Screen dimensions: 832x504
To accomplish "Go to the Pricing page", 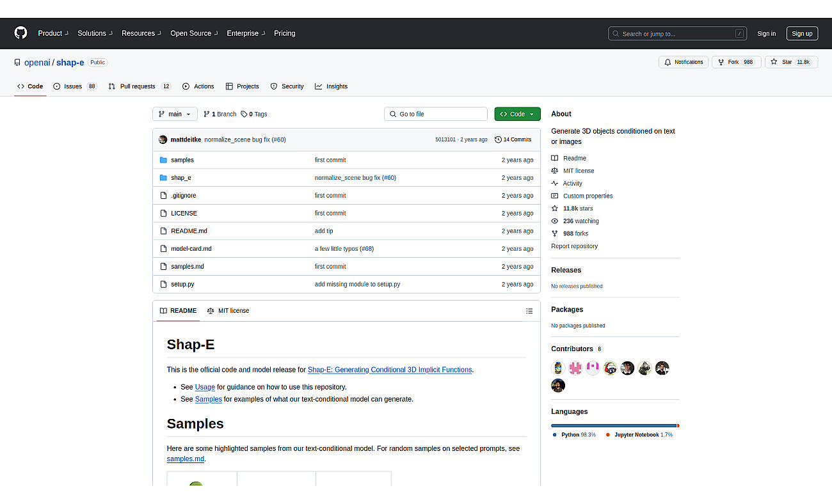I will [x=285, y=33].
